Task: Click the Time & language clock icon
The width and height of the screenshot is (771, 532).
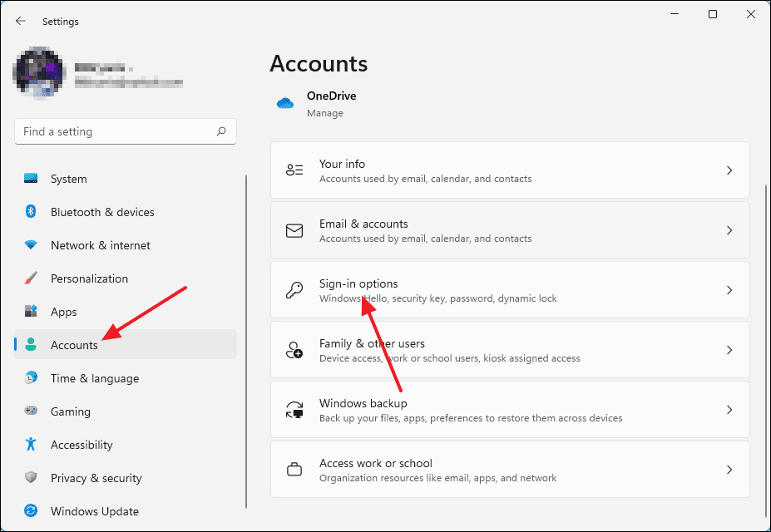Action: click(x=31, y=377)
